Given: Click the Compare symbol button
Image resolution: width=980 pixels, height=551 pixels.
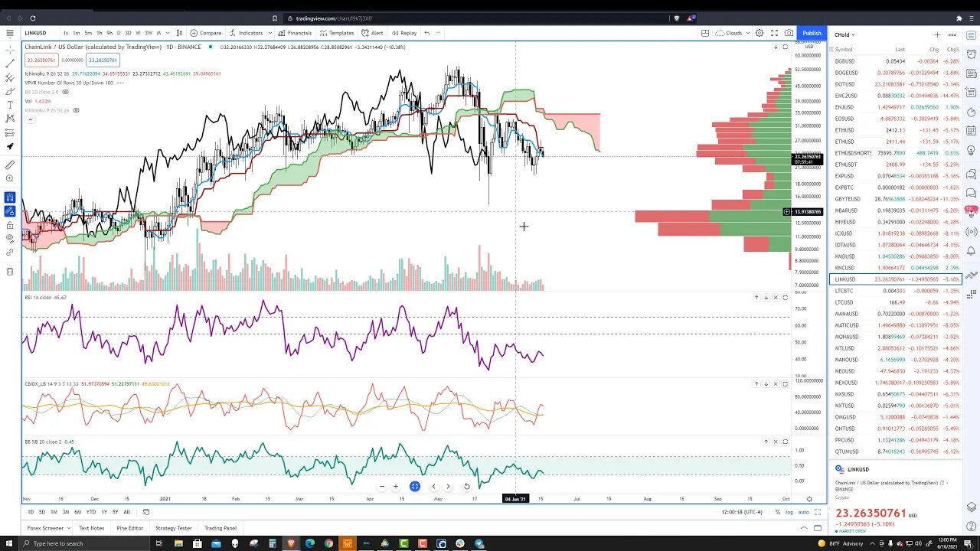Looking at the screenshot, I should 206,33.
